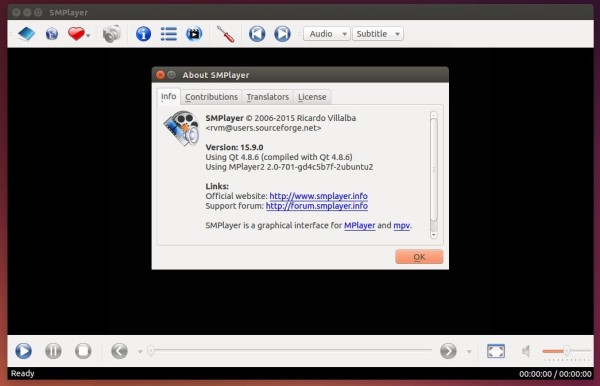Open the http://forum.smplayer.info link
The image size is (600, 386).
(x=317, y=206)
